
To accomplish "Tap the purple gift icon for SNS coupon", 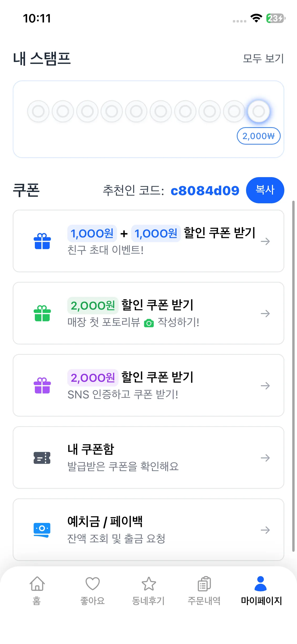I will 42,385.
